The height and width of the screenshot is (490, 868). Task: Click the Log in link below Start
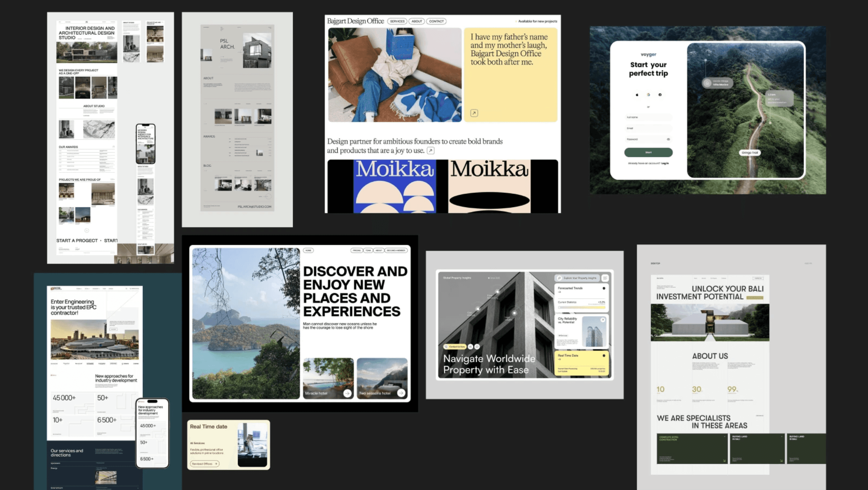pyautogui.click(x=665, y=163)
